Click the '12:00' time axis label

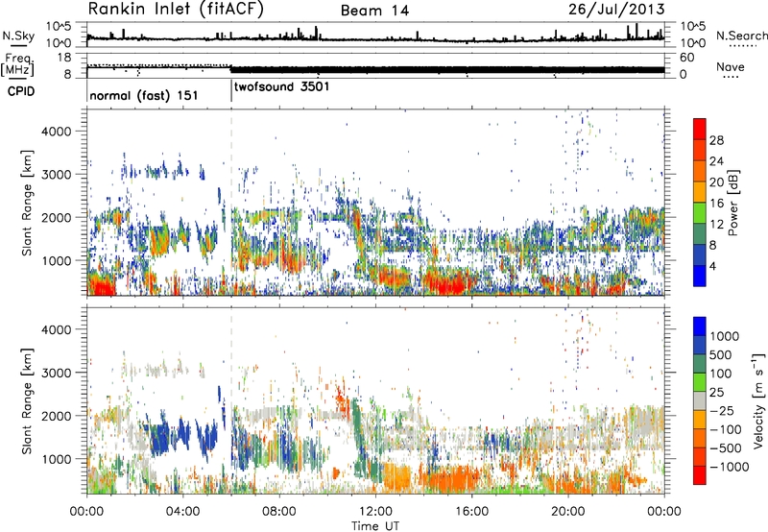pyautogui.click(x=375, y=512)
